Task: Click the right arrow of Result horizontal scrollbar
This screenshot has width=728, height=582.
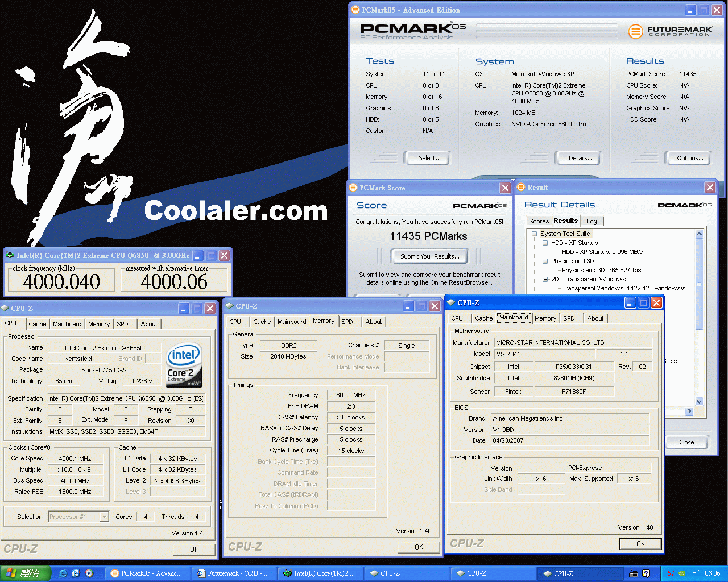Action: 690,411
